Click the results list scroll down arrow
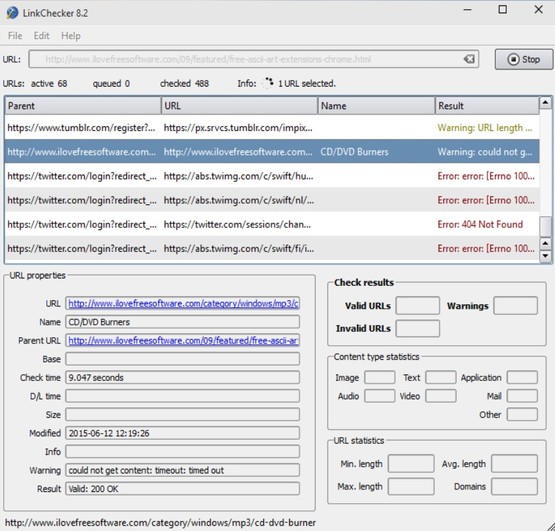The width and height of the screenshot is (555, 531). (x=545, y=256)
